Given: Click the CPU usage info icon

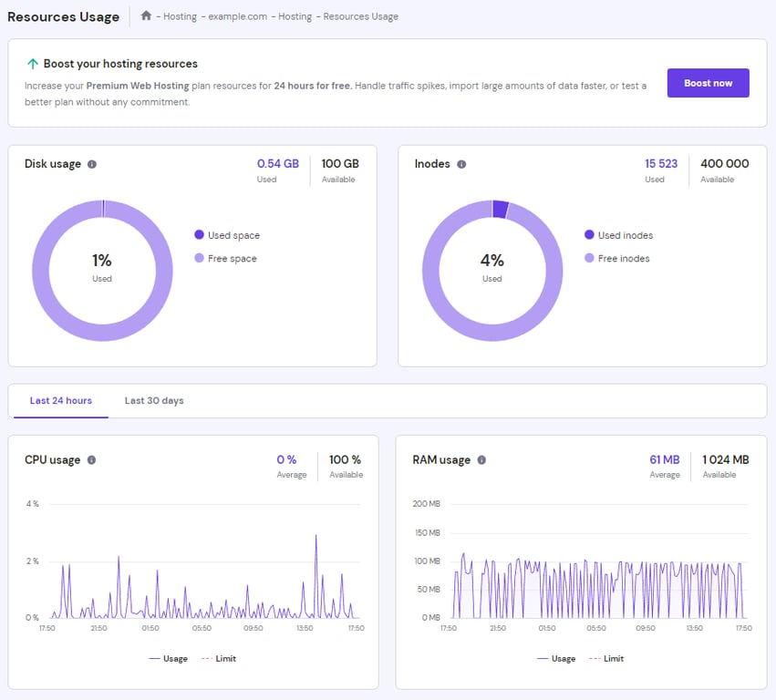Looking at the screenshot, I should [90, 460].
